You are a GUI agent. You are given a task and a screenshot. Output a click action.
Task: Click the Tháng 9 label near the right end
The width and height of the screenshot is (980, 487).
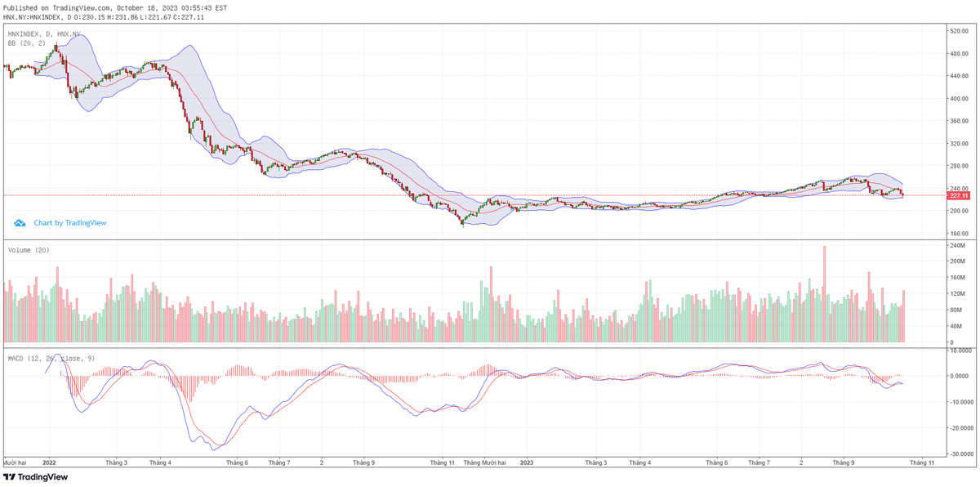(844, 462)
